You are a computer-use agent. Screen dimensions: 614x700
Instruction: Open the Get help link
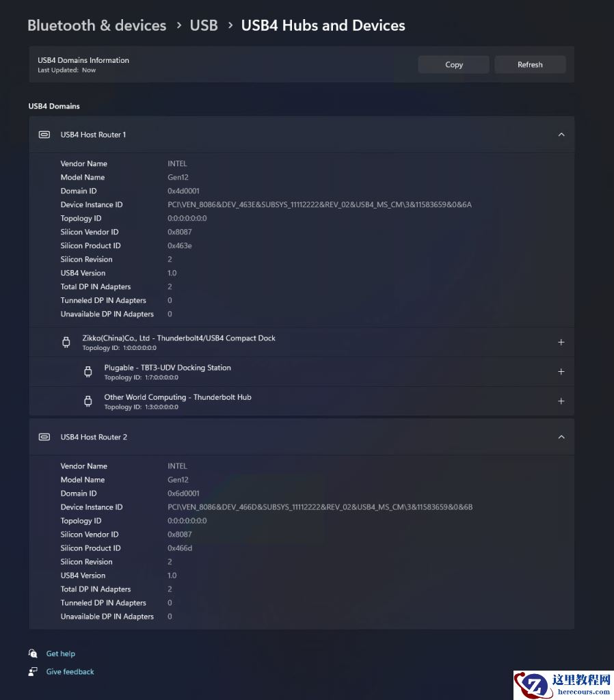[61, 654]
